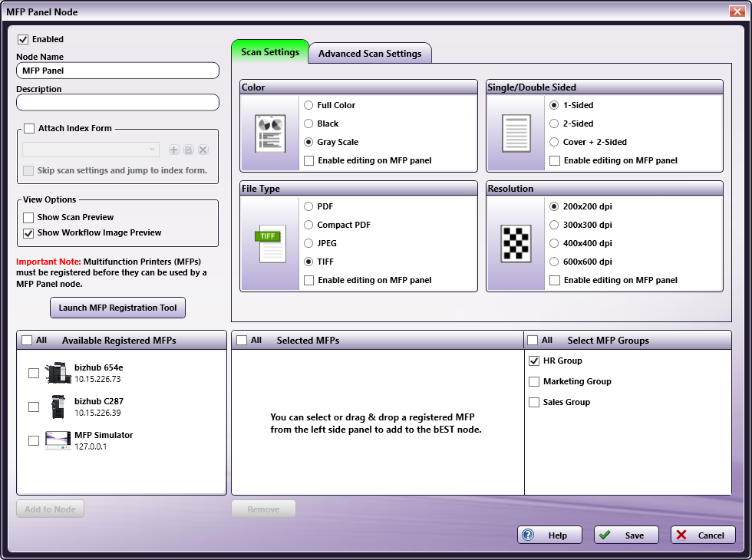Click the TIFF file type icon

pos(270,243)
